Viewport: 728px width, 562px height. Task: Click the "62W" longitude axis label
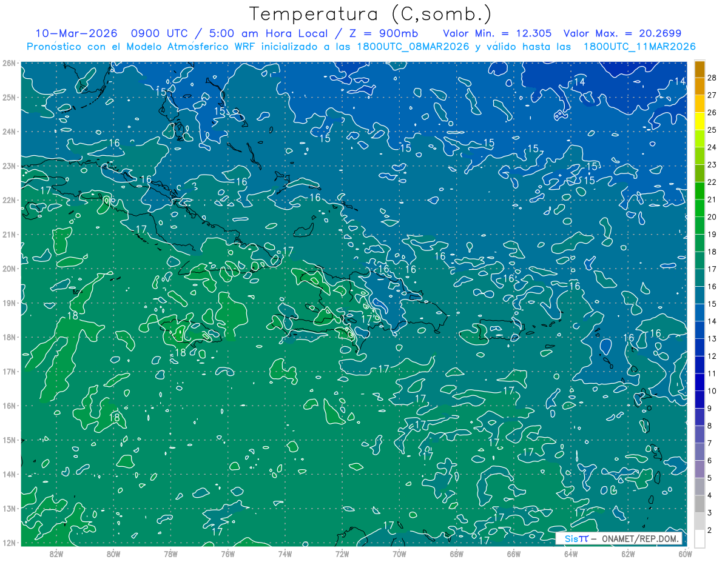point(628,554)
